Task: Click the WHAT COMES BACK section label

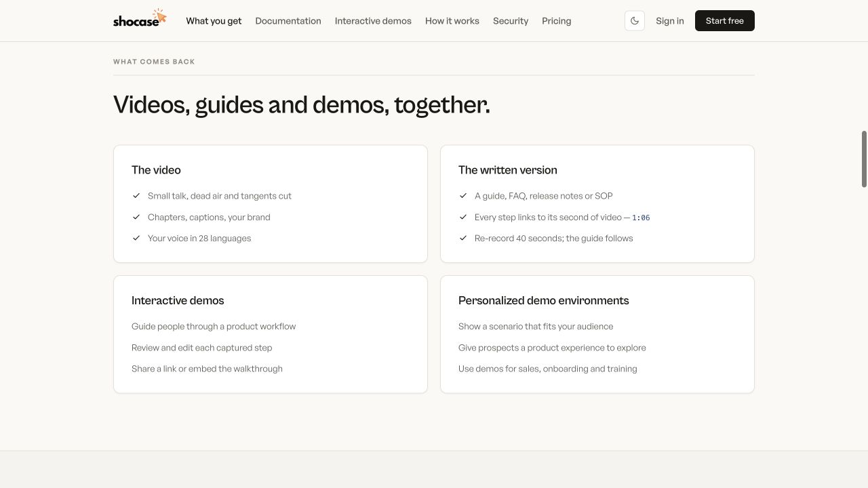Action: coord(154,62)
